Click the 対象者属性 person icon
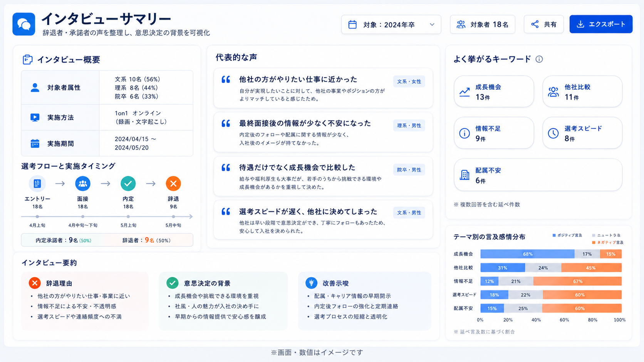 click(x=35, y=88)
